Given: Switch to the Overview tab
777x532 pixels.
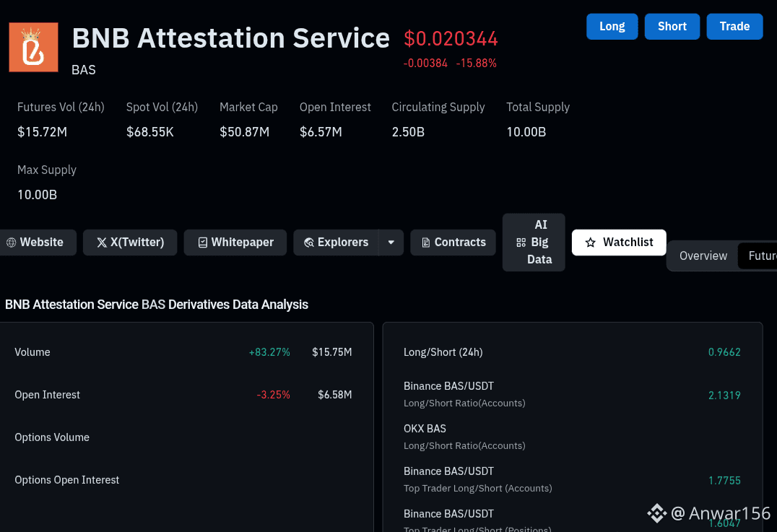Looking at the screenshot, I should (703, 256).
